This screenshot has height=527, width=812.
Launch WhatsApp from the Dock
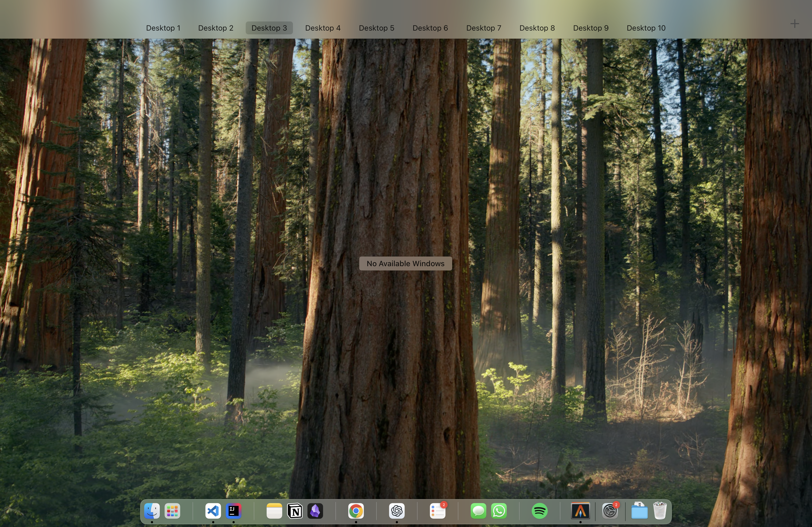(x=499, y=511)
